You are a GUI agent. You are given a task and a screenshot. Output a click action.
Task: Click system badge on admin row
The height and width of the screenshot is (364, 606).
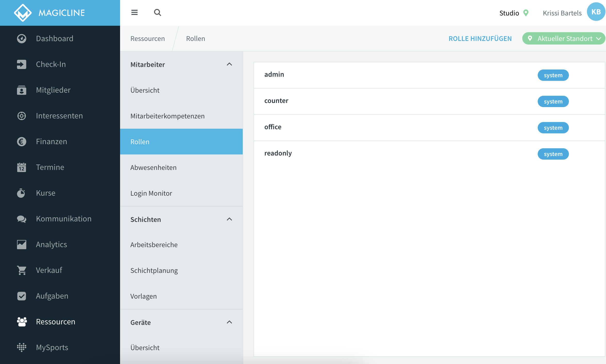(553, 75)
